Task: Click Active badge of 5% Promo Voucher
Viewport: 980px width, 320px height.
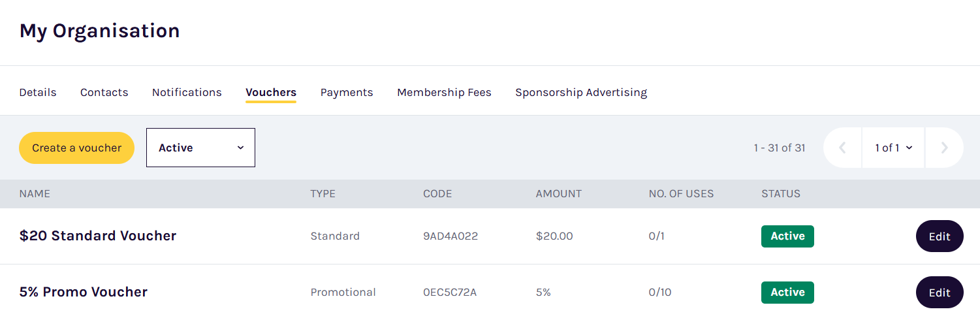Action: 787,293
